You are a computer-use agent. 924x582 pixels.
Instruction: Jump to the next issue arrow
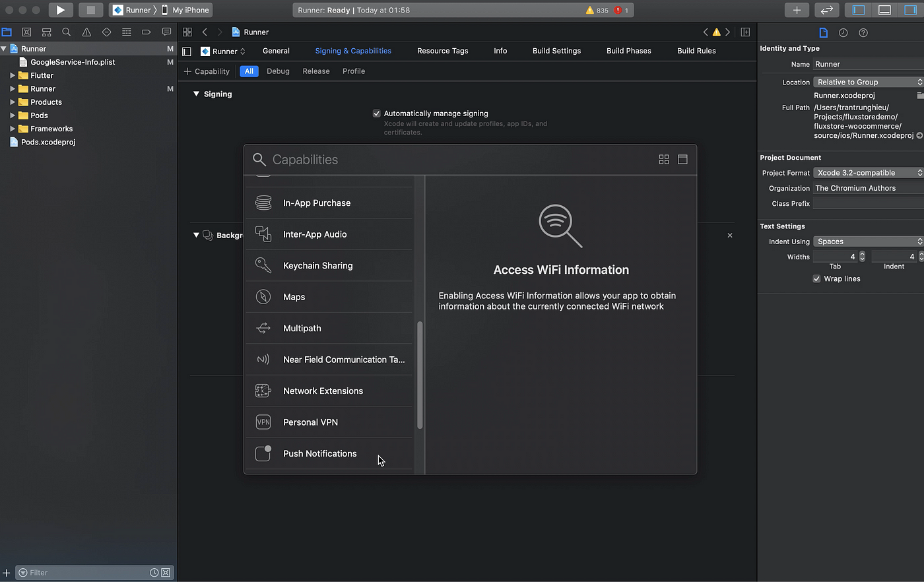pyautogui.click(x=727, y=32)
